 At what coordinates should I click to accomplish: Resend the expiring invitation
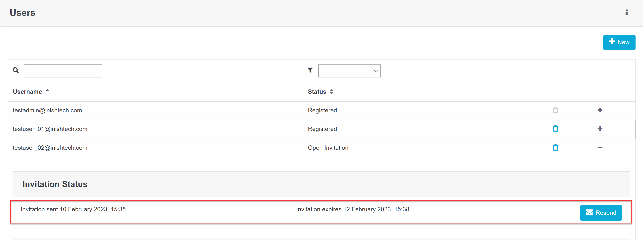601,213
